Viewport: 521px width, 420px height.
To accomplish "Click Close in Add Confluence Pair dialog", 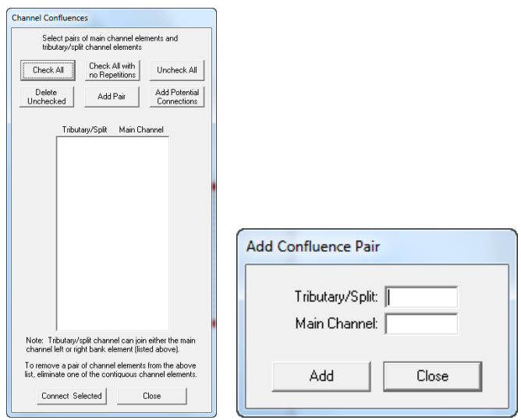I will pos(432,376).
